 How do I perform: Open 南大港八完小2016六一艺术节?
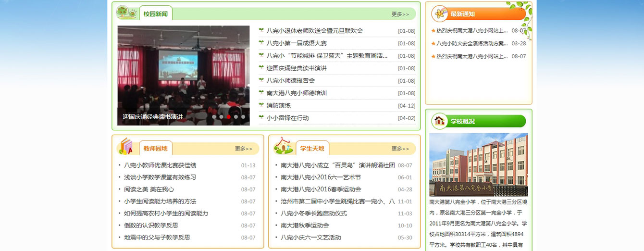321,177
